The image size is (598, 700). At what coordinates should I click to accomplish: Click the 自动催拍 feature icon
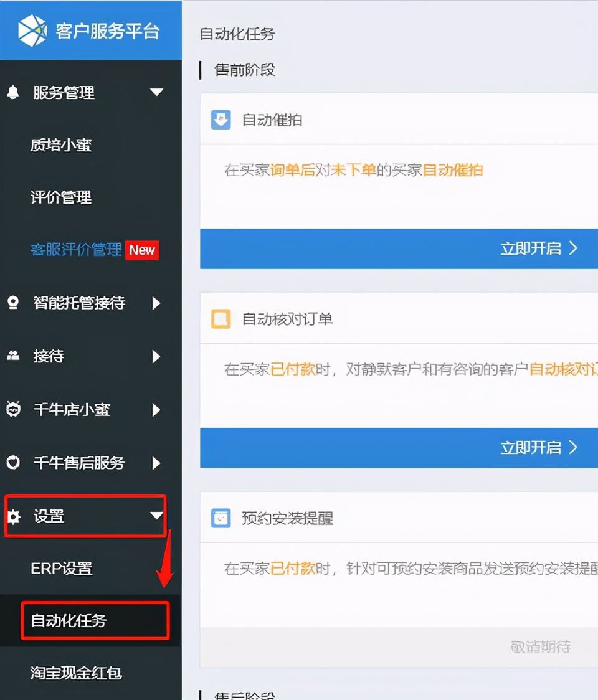point(221,120)
